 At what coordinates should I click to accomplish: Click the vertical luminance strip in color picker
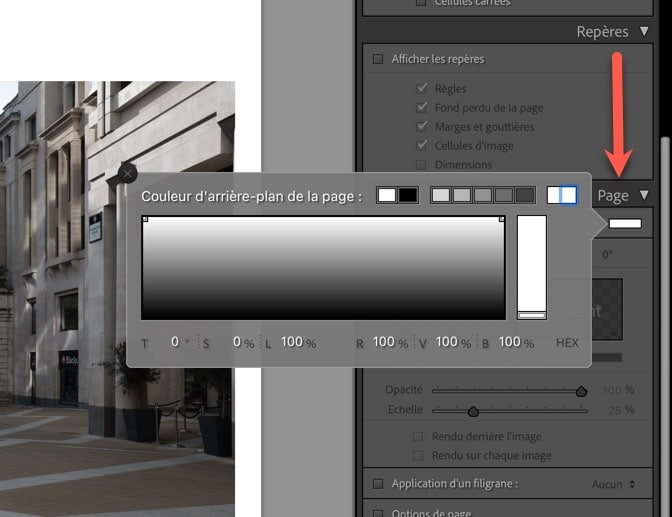click(531, 265)
